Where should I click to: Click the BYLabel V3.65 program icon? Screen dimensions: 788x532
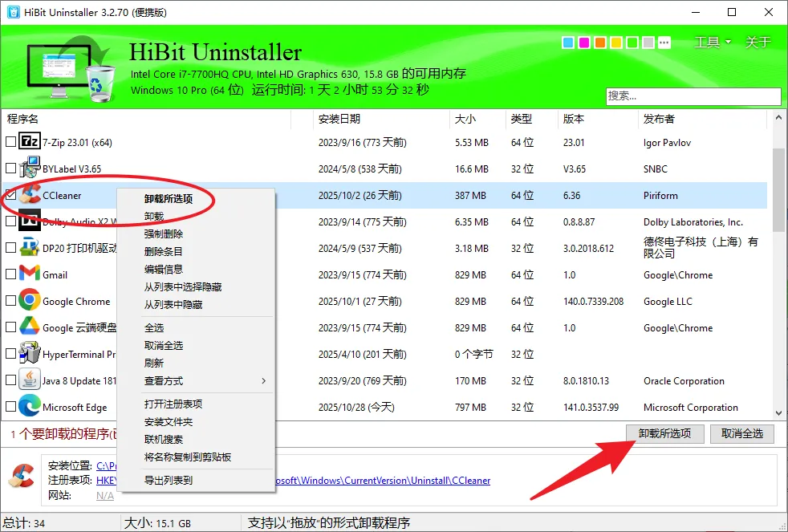point(29,167)
